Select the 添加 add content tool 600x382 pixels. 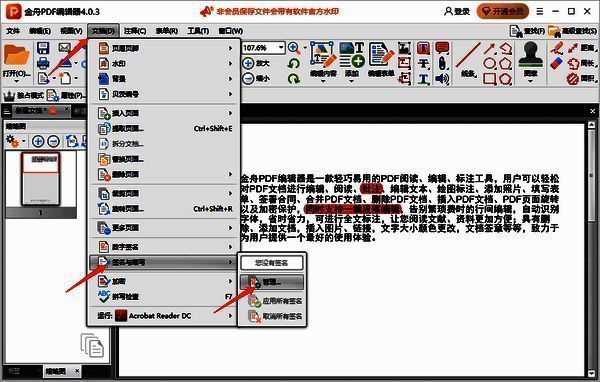(352, 59)
